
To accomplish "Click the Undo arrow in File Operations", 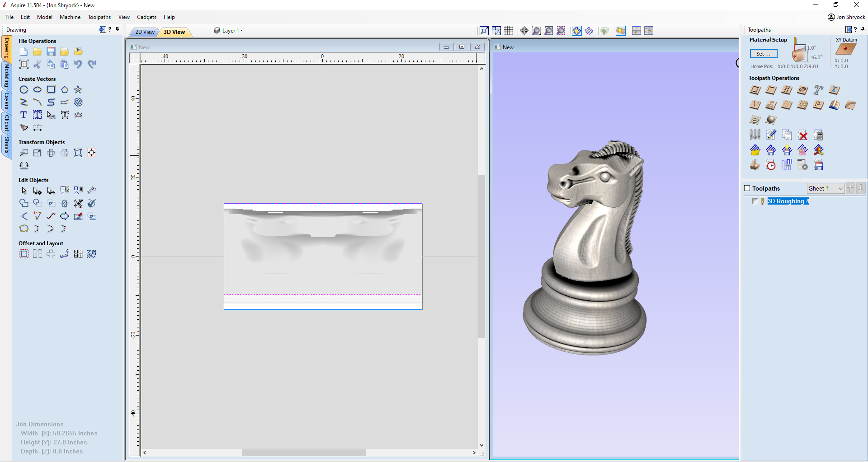I will [78, 64].
